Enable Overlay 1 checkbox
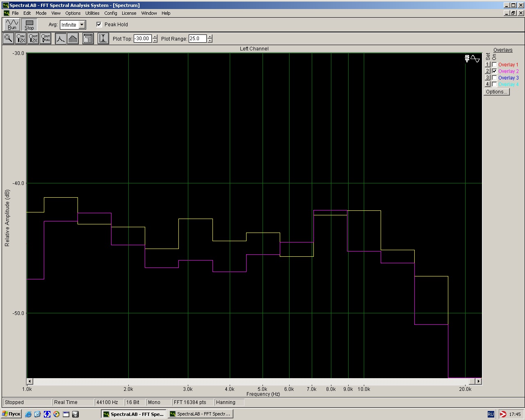This screenshot has width=525, height=420. [x=495, y=65]
